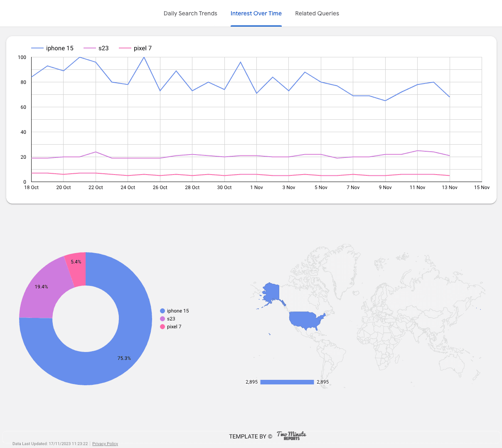Screen dimensions: 502x448
Task: Select the s23 icon in donut chart legend
Action: [162, 319]
